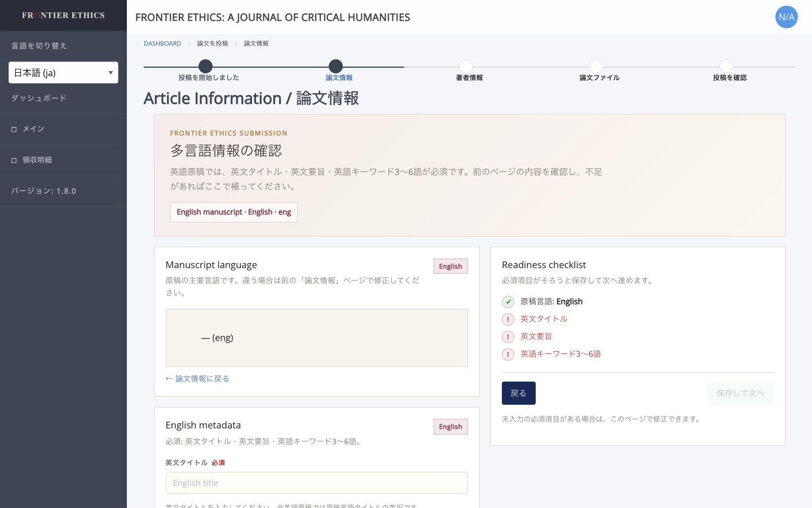Viewport: 812px width, 508px height.
Task: Select the 著者情報 step marker
Action: coord(466,66)
